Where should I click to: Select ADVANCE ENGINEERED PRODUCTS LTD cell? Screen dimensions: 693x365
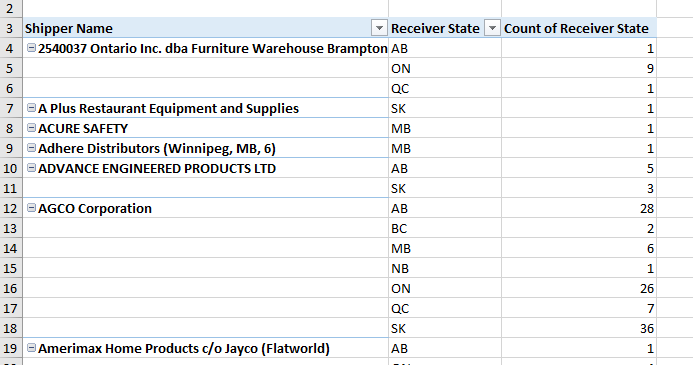[x=206, y=168]
